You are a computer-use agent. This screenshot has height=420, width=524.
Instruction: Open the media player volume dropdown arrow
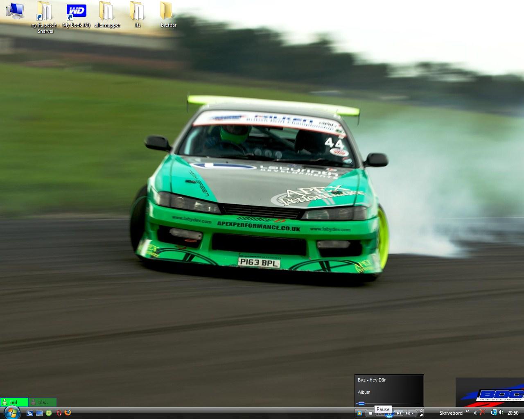click(x=413, y=413)
